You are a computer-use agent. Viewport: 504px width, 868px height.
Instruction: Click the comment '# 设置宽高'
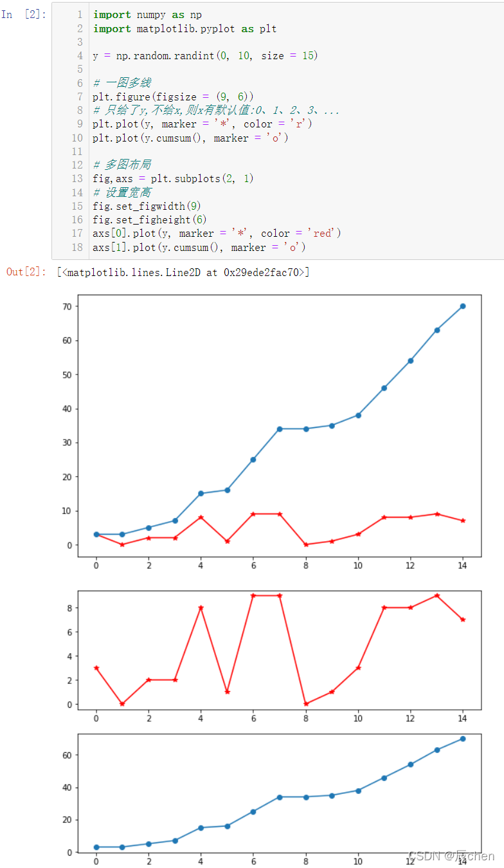[122, 192]
